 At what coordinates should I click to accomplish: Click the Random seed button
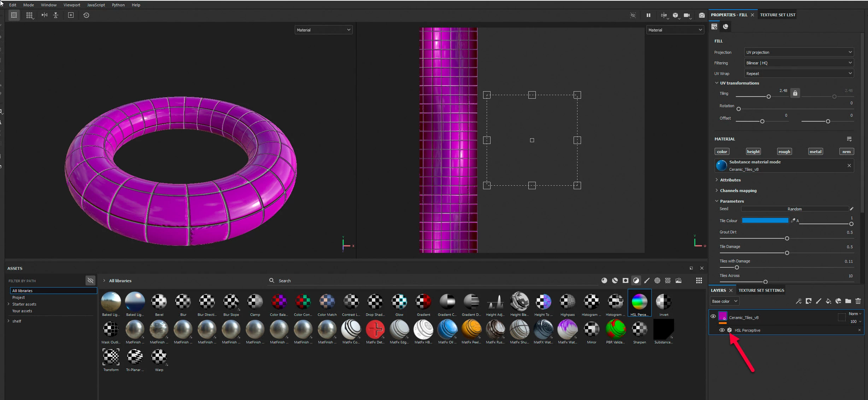click(794, 209)
